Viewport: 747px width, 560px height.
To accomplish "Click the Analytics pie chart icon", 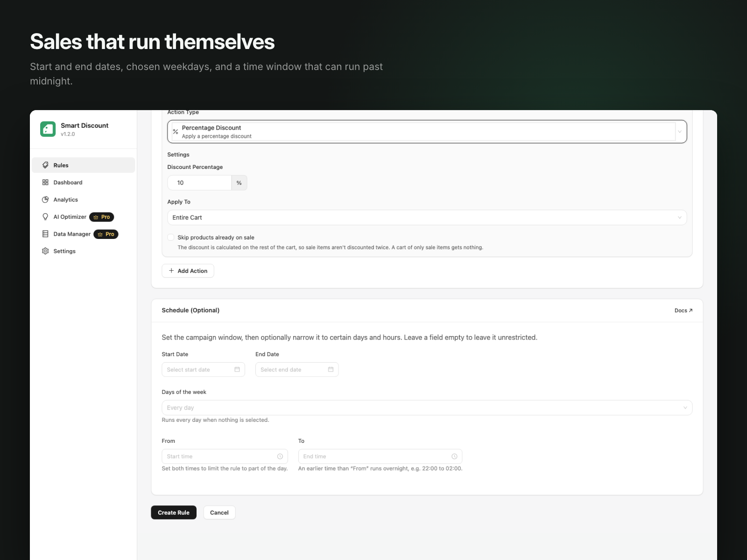I will coord(45,200).
